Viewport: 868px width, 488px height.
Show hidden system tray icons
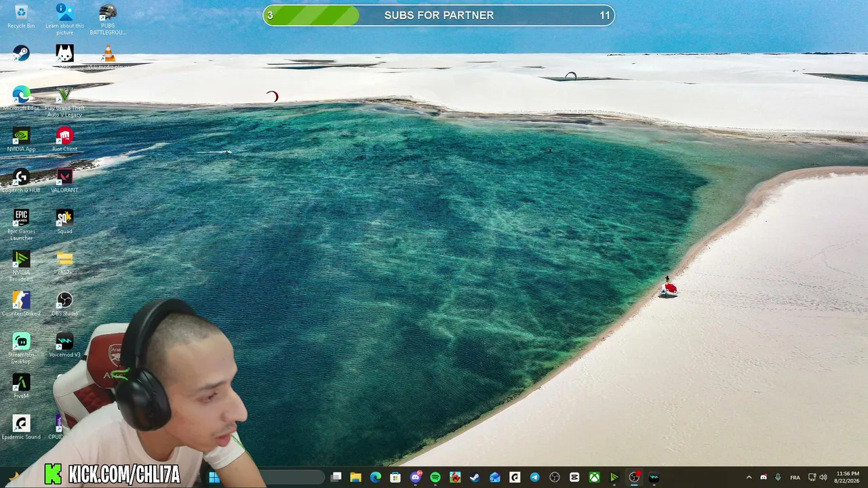click(x=749, y=477)
